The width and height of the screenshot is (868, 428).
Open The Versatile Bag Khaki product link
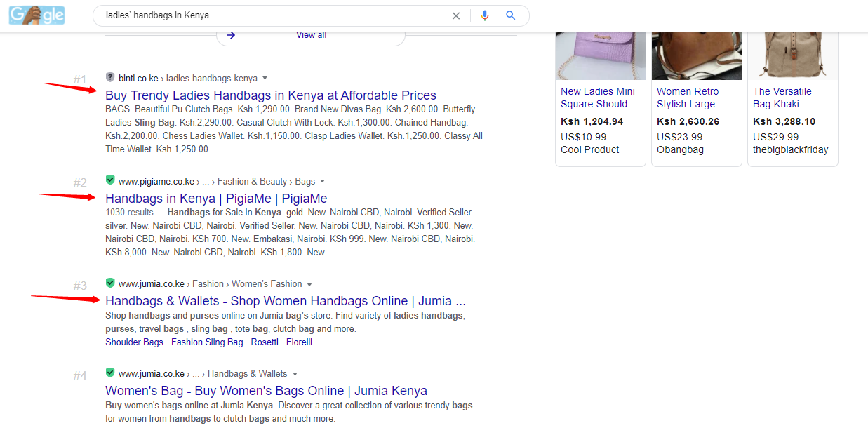click(782, 98)
